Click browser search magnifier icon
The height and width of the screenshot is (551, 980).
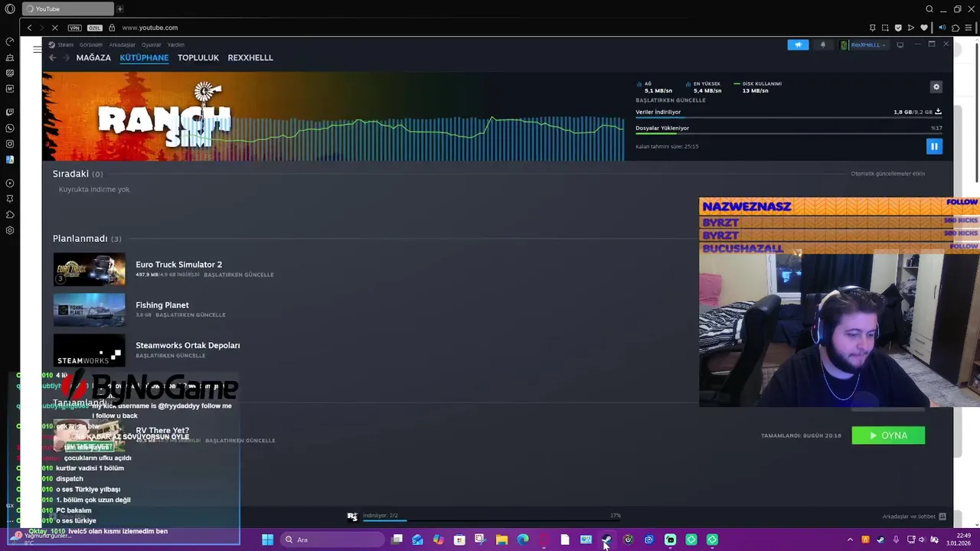click(x=929, y=9)
